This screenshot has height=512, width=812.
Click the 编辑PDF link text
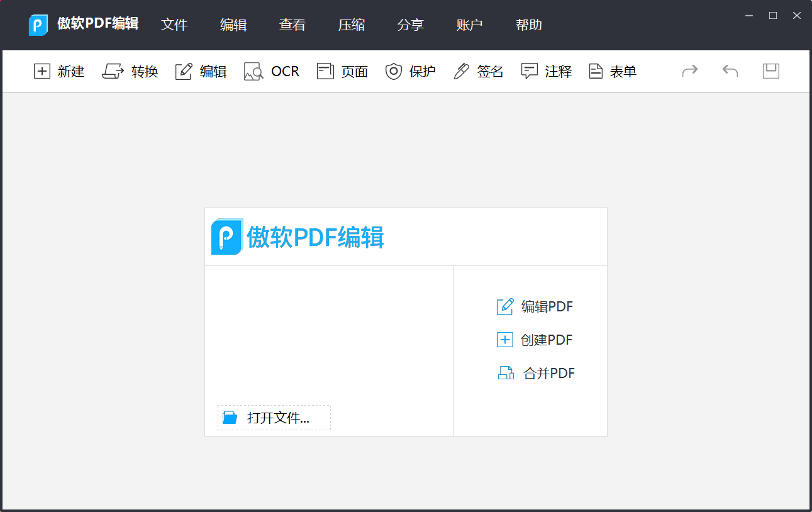547,307
